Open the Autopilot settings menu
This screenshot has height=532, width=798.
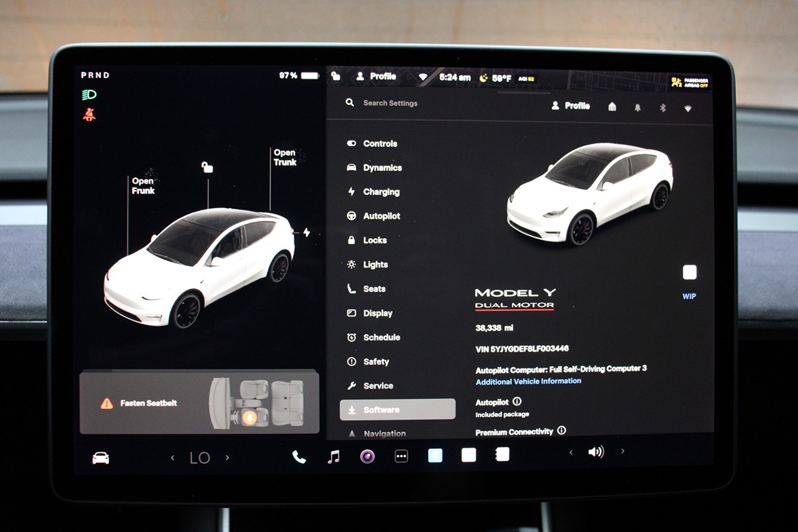point(381,216)
